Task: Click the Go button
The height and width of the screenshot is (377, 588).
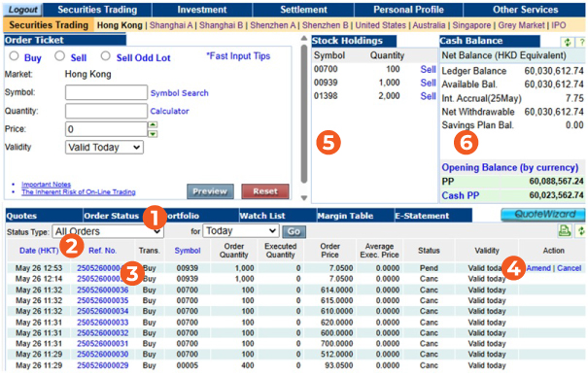Action: (294, 231)
